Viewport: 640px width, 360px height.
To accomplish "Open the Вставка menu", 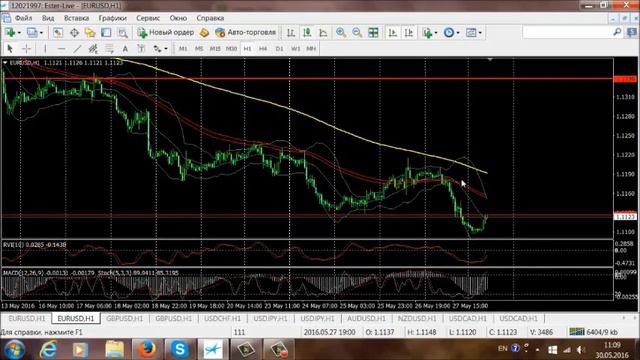I will (x=76, y=18).
